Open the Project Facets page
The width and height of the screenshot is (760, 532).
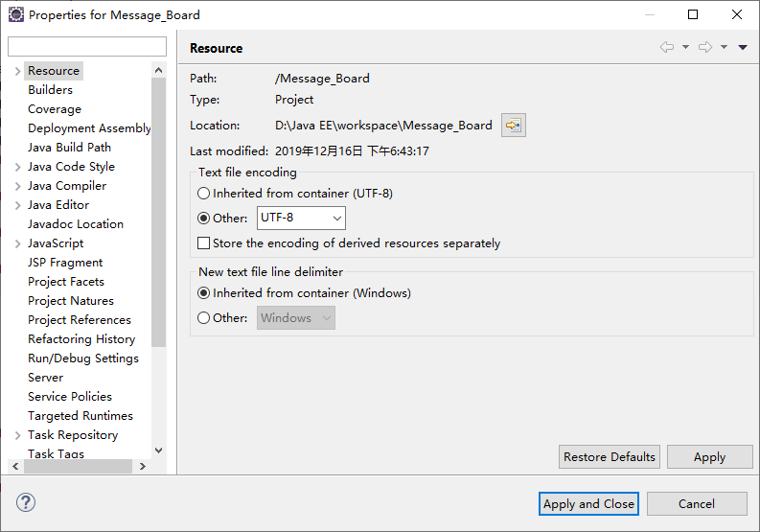pyautogui.click(x=66, y=282)
